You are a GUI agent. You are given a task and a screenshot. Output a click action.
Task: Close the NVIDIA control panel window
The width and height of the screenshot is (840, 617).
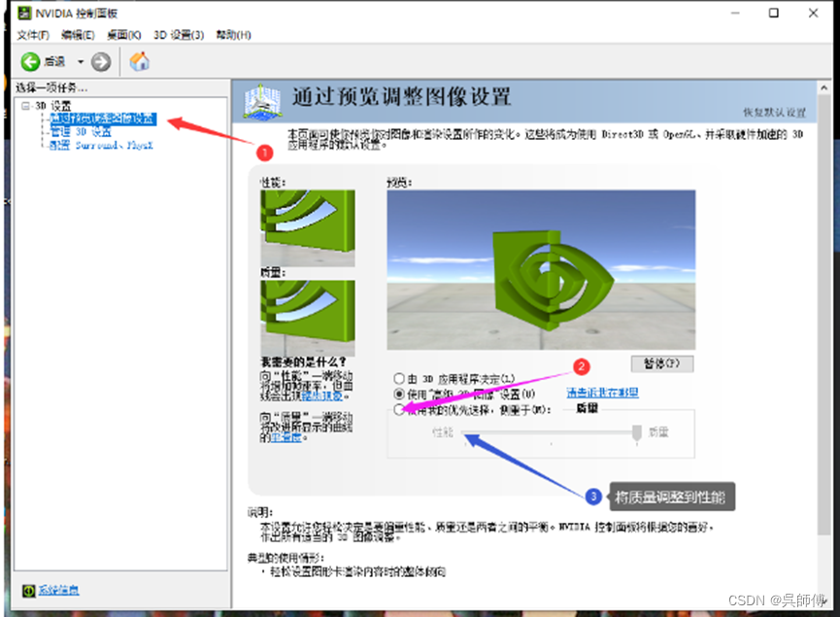(x=813, y=13)
